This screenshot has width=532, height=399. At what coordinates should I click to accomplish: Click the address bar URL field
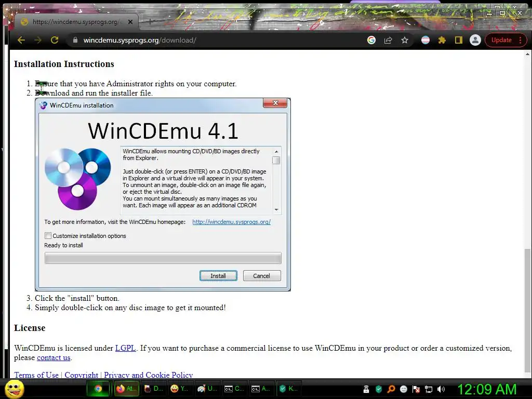pos(217,40)
